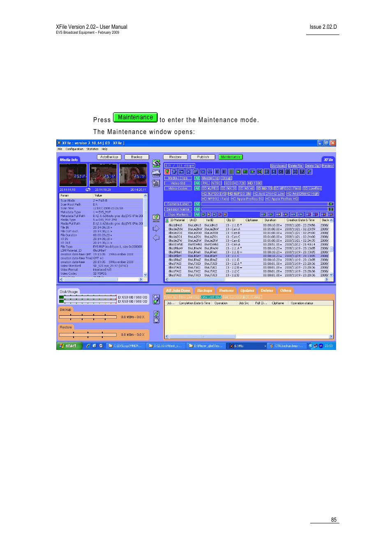Switch to the Backups jobs tab
Viewport: 392px width, 555px height.
point(205,291)
